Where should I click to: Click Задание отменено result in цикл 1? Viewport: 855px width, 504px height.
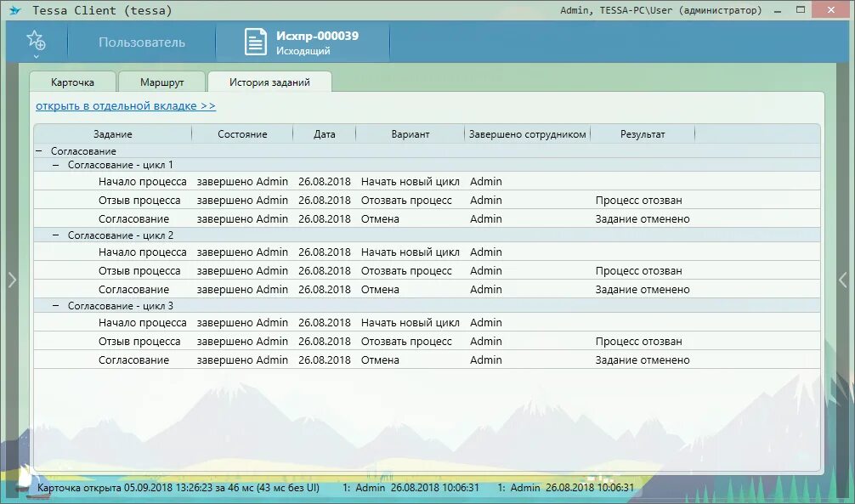(x=643, y=218)
